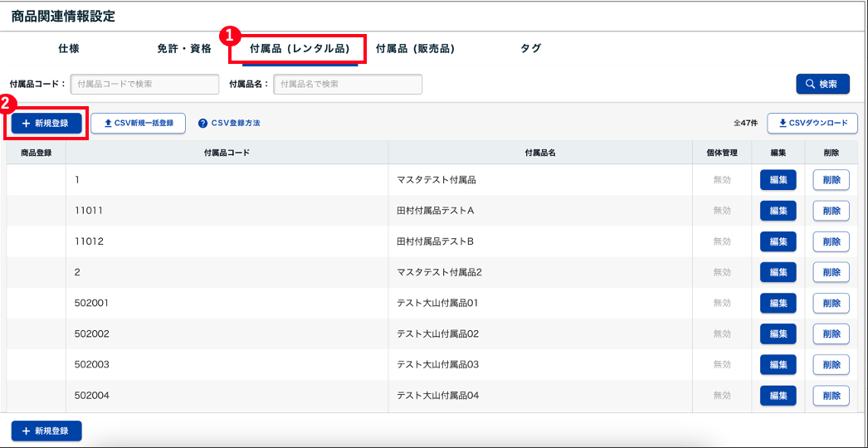Remove the テスト大山付属品03 entry
Screen dimensions: 868x448
pos(831,364)
